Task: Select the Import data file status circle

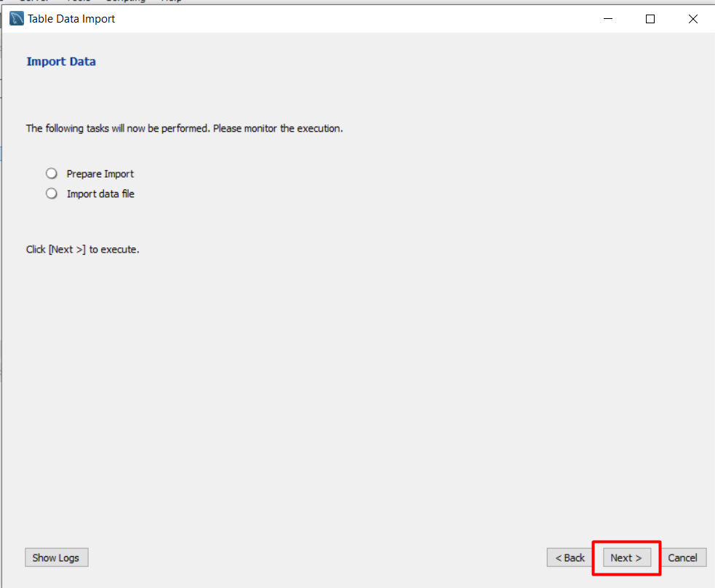Action: [51, 194]
